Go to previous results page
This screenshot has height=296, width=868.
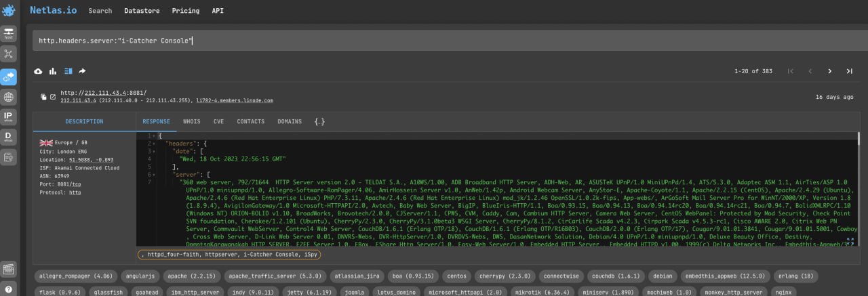coord(810,71)
